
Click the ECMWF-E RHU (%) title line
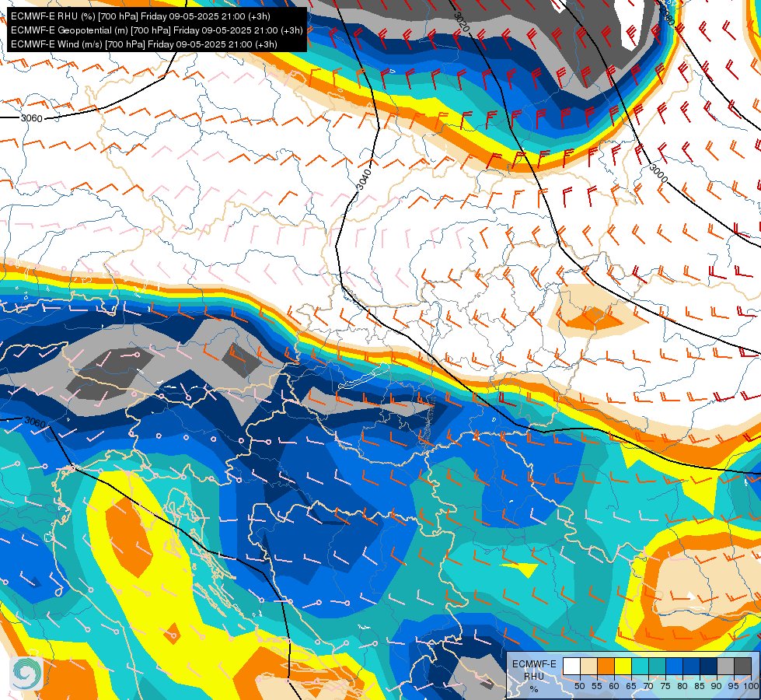[140, 16]
